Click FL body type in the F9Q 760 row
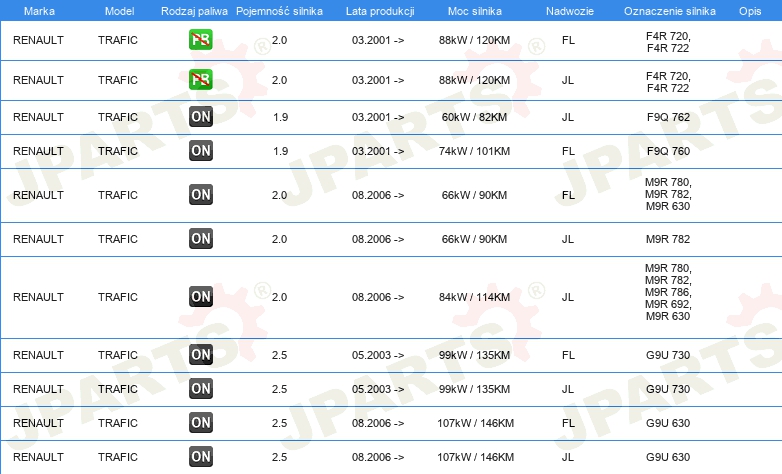Image resolution: width=782 pixels, height=474 pixels. point(568,151)
